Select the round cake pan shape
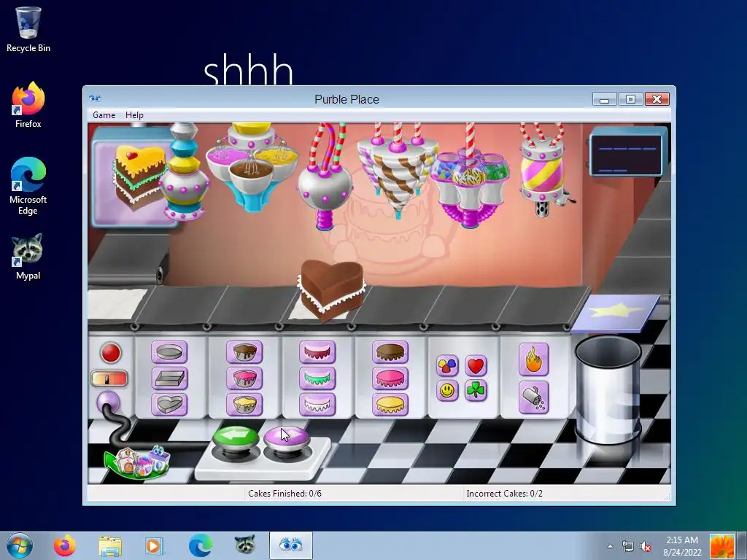 pos(169,352)
